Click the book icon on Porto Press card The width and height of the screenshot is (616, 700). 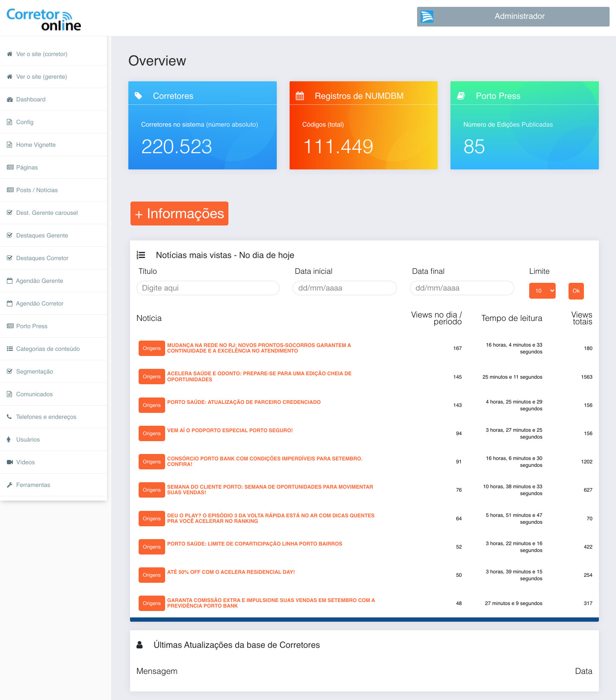click(x=461, y=96)
